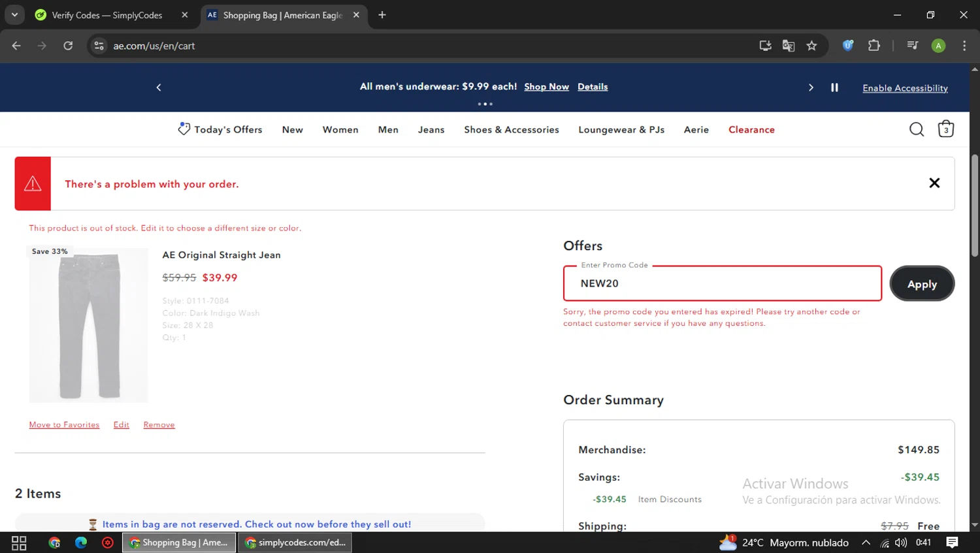Click the red warning triangle icon

(x=33, y=183)
